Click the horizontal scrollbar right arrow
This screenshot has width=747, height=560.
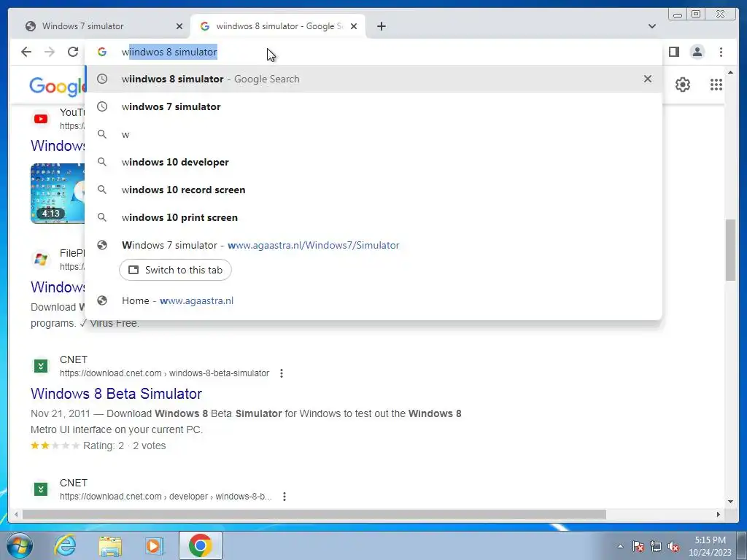tap(719, 514)
